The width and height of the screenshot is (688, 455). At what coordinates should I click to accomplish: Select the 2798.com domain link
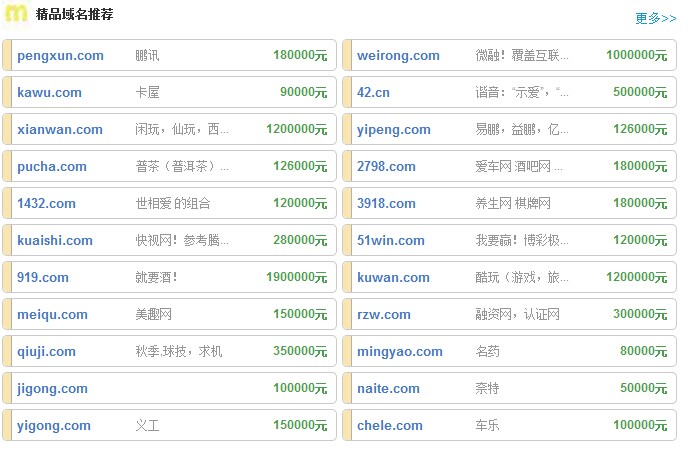click(387, 167)
